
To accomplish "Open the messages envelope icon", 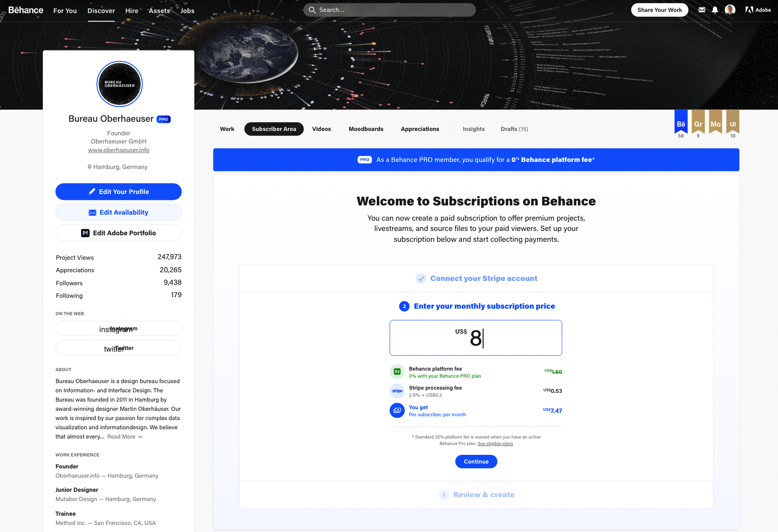I will [x=702, y=10].
